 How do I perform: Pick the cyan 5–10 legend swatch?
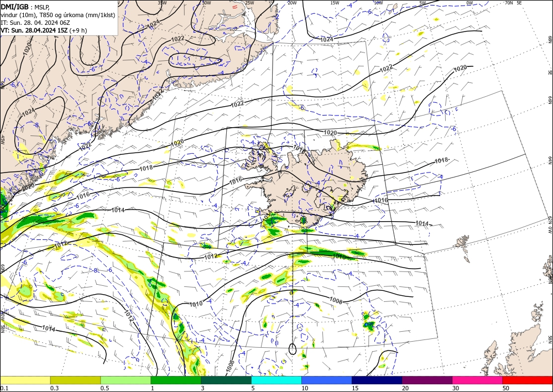tap(276, 380)
